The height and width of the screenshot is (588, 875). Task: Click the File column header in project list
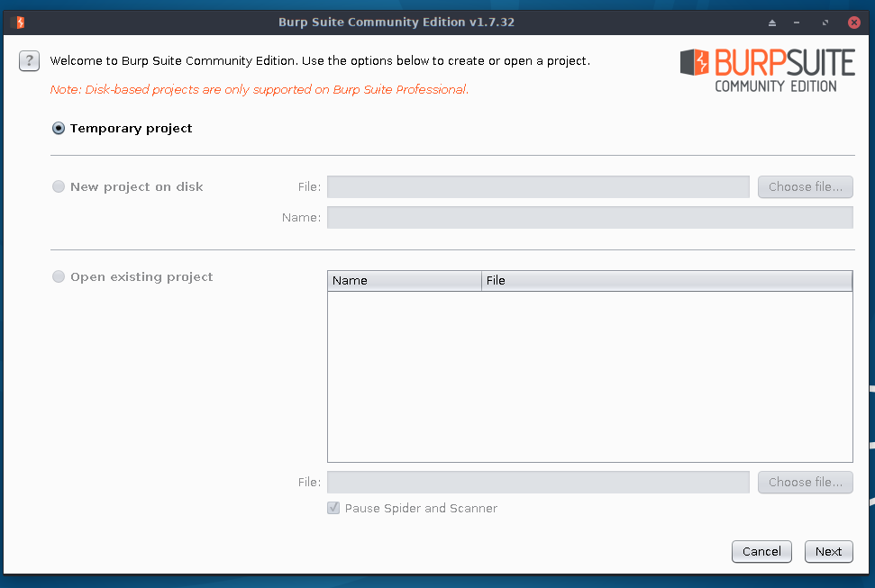667,280
